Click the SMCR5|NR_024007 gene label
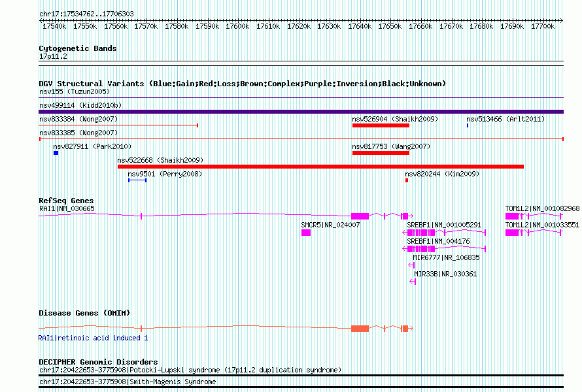This screenshot has height=392, width=582. click(x=330, y=225)
